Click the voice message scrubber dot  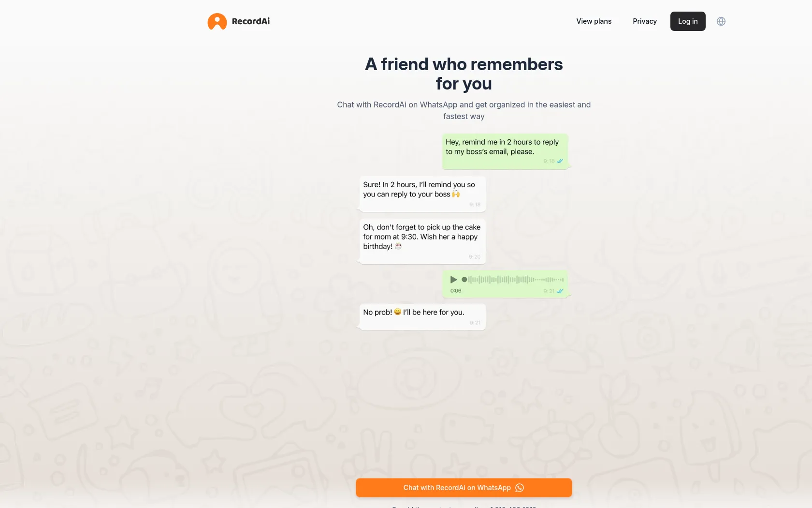tap(464, 280)
